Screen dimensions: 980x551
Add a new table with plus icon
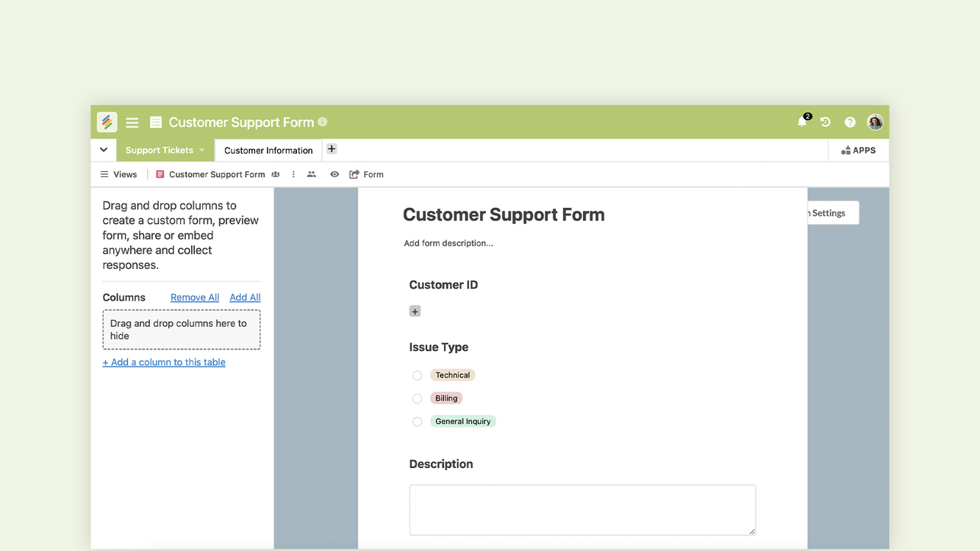tap(332, 149)
